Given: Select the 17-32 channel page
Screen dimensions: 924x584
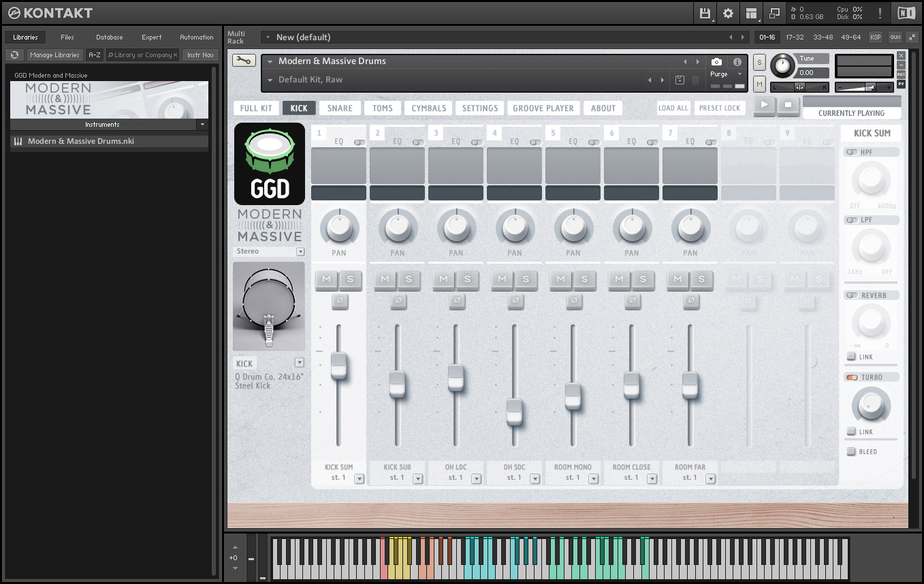Looking at the screenshot, I should click(x=795, y=37).
